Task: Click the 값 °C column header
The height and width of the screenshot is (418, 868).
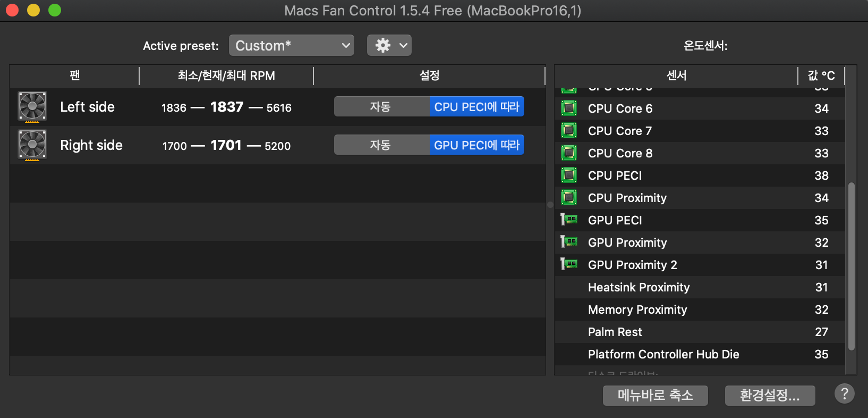Action: pyautogui.click(x=821, y=76)
